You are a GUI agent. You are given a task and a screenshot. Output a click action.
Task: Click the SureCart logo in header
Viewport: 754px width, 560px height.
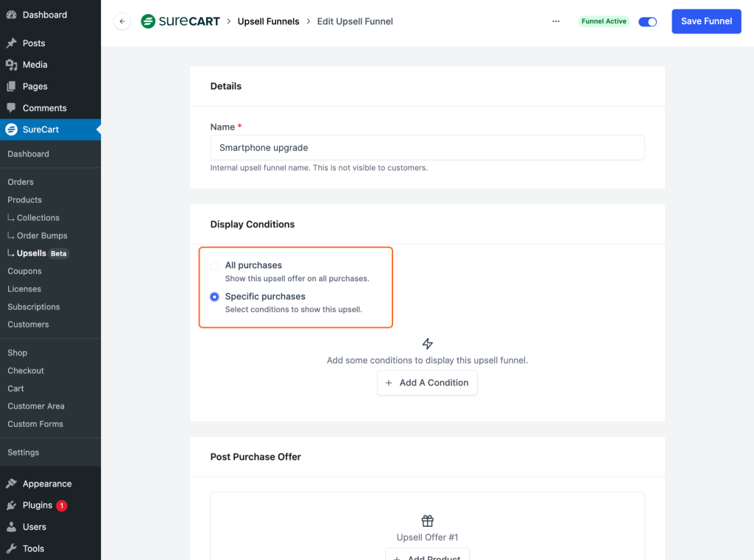coord(180,21)
